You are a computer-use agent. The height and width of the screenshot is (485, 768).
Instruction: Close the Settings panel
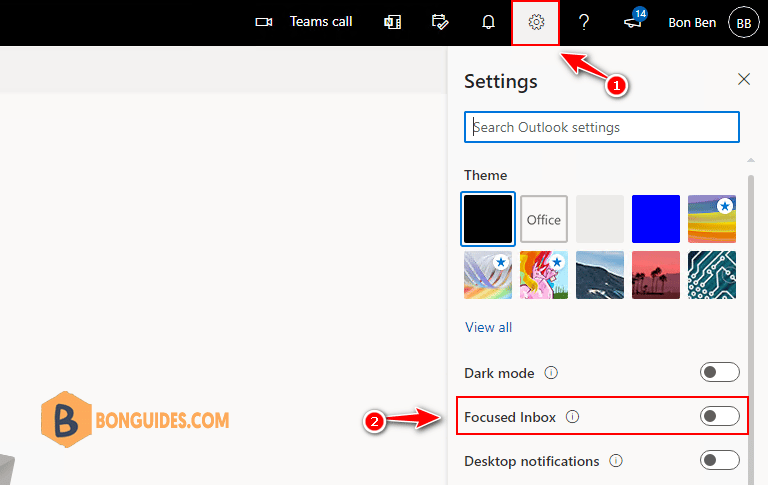pos(744,79)
